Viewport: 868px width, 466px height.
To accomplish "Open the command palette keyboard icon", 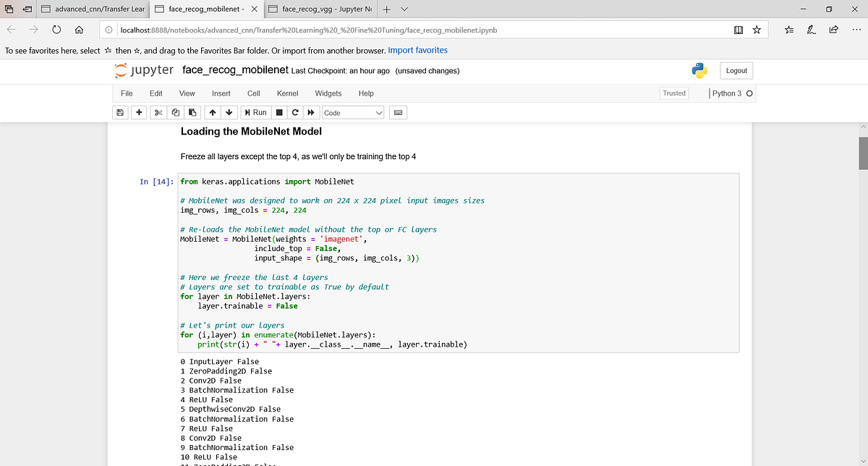I will 399,113.
